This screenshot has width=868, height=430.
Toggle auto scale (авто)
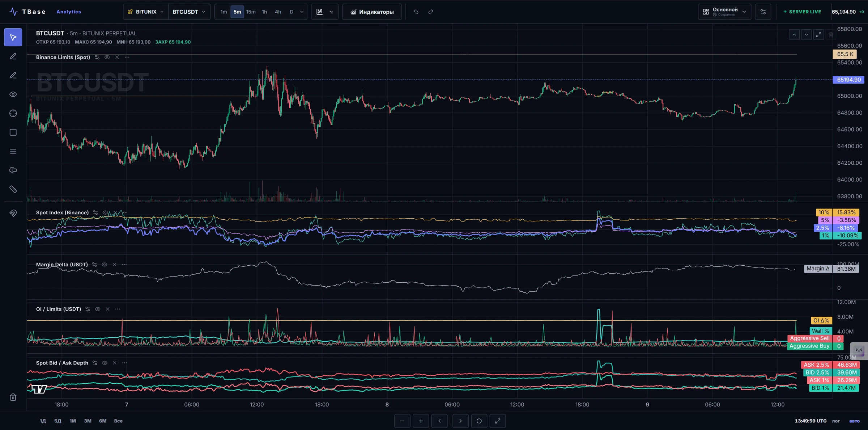coord(854,421)
